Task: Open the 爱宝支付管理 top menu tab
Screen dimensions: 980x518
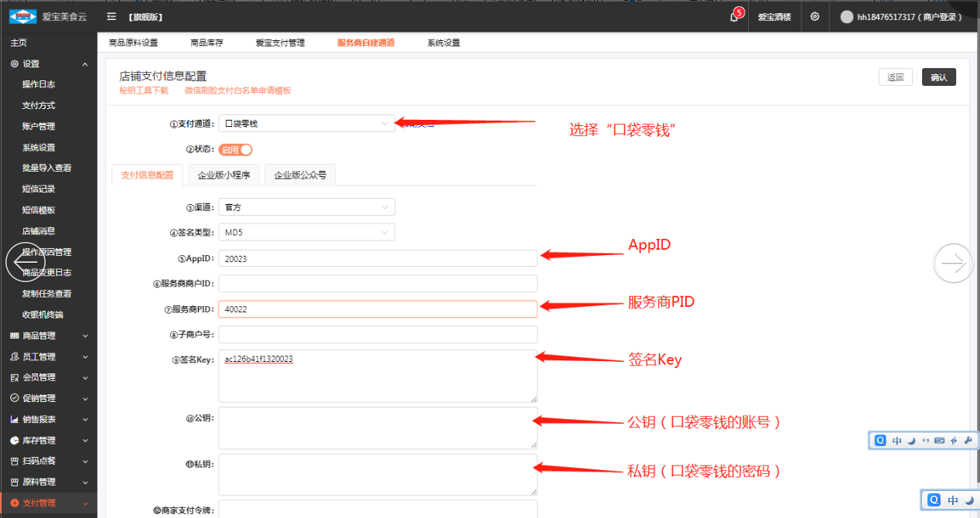Action: 280,43
